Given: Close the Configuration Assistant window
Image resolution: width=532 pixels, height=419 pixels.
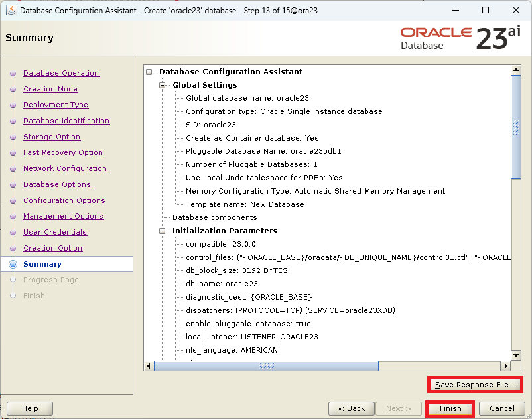Looking at the screenshot, I should pyautogui.click(x=515, y=10).
